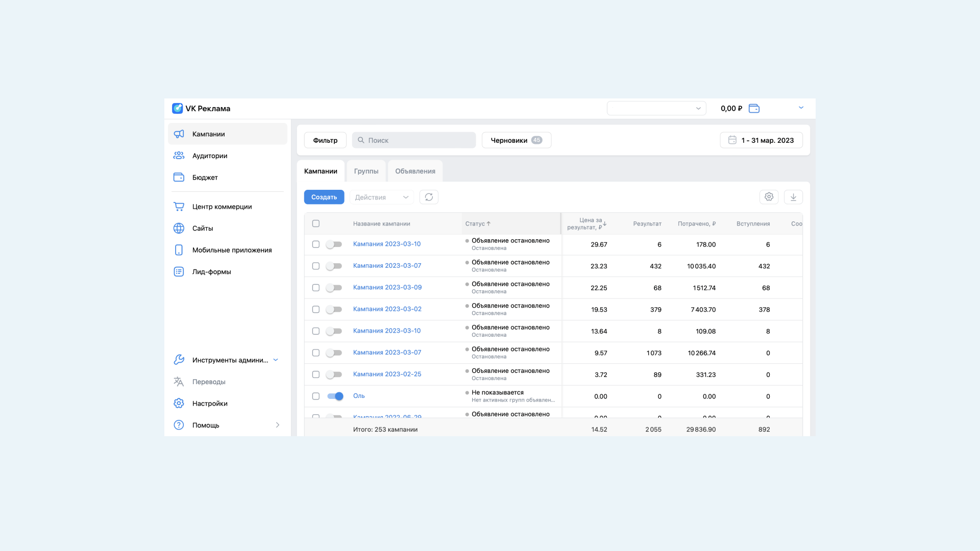The width and height of the screenshot is (980, 551).
Task: Open Бюджет wallet icon in sidebar
Action: coord(179,177)
